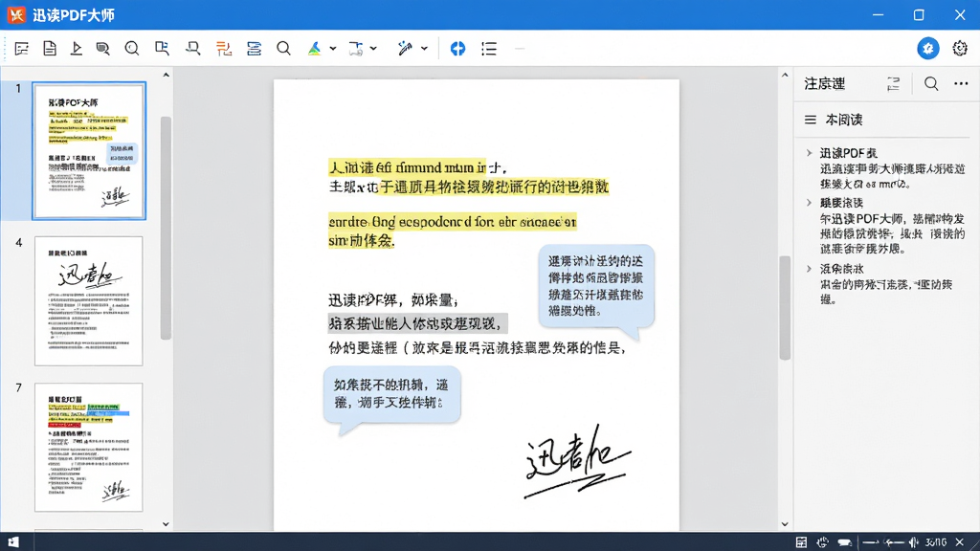Click the thumbnail panel scrollbar thumb
The width and height of the screenshot is (980, 551).
pos(166,228)
